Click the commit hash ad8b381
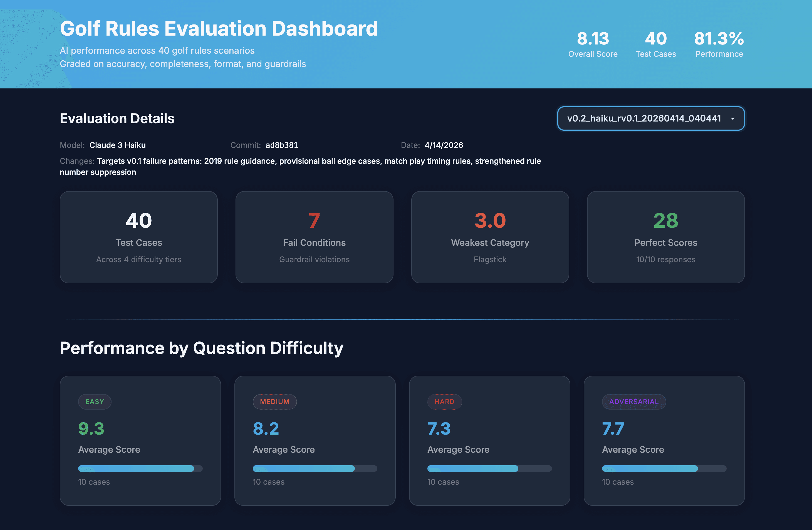The width and height of the screenshot is (812, 530). (281, 145)
